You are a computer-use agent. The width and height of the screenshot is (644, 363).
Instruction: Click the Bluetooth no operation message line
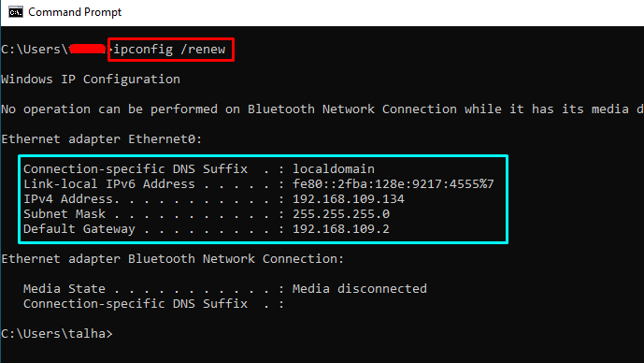pyautogui.click(x=322, y=109)
